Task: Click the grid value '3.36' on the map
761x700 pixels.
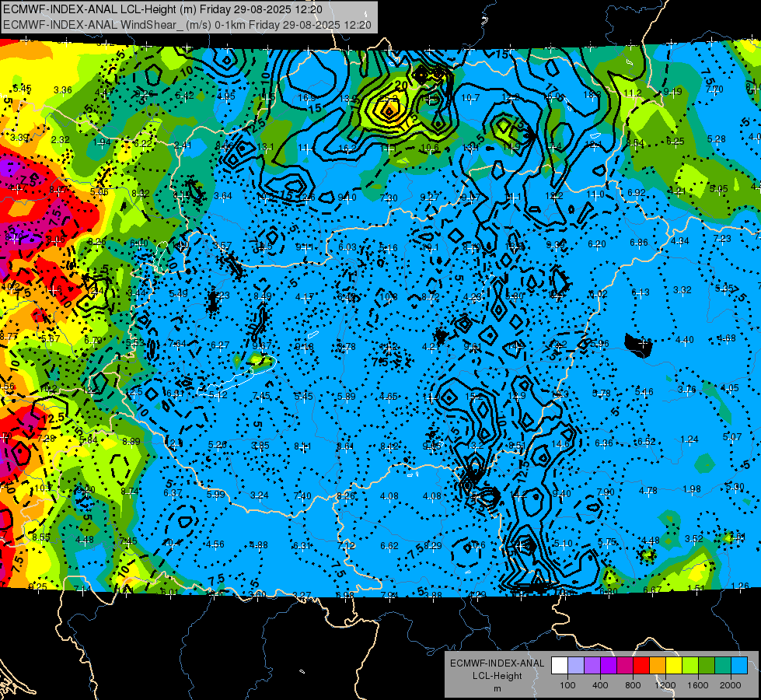Action: [x=63, y=90]
